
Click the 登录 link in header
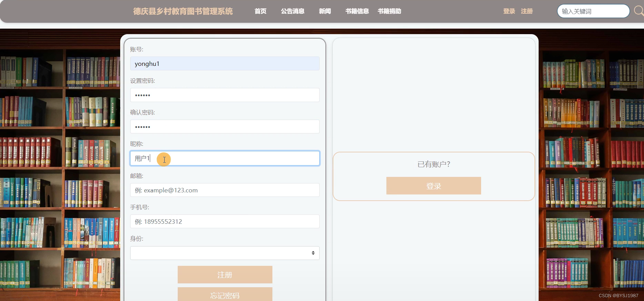click(x=509, y=11)
